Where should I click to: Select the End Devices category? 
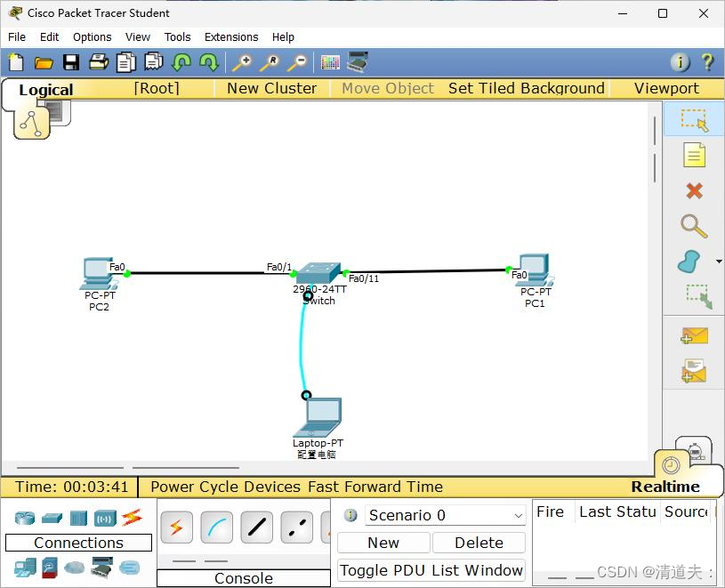point(25,568)
